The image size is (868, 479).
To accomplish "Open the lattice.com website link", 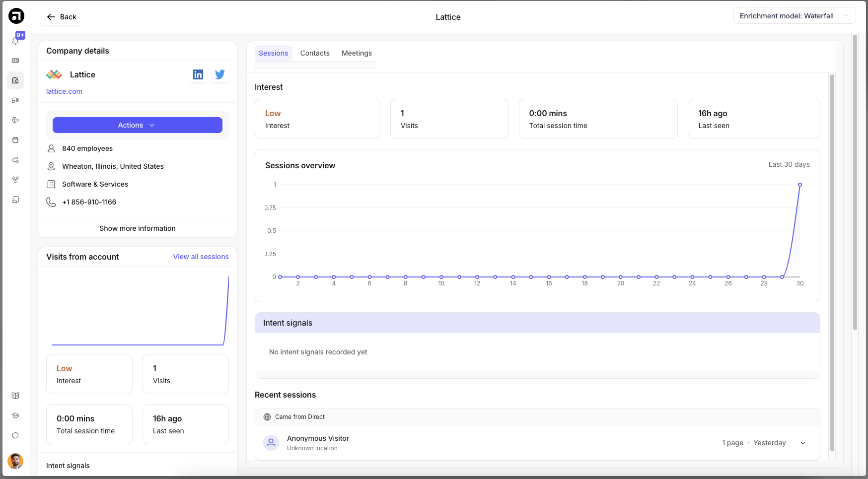I will pyautogui.click(x=64, y=91).
